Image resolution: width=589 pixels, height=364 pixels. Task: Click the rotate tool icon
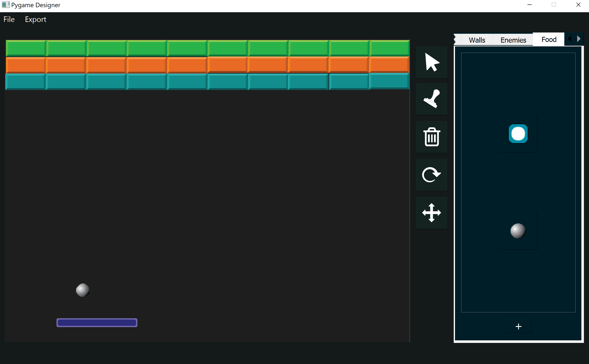pyautogui.click(x=432, y=175)
